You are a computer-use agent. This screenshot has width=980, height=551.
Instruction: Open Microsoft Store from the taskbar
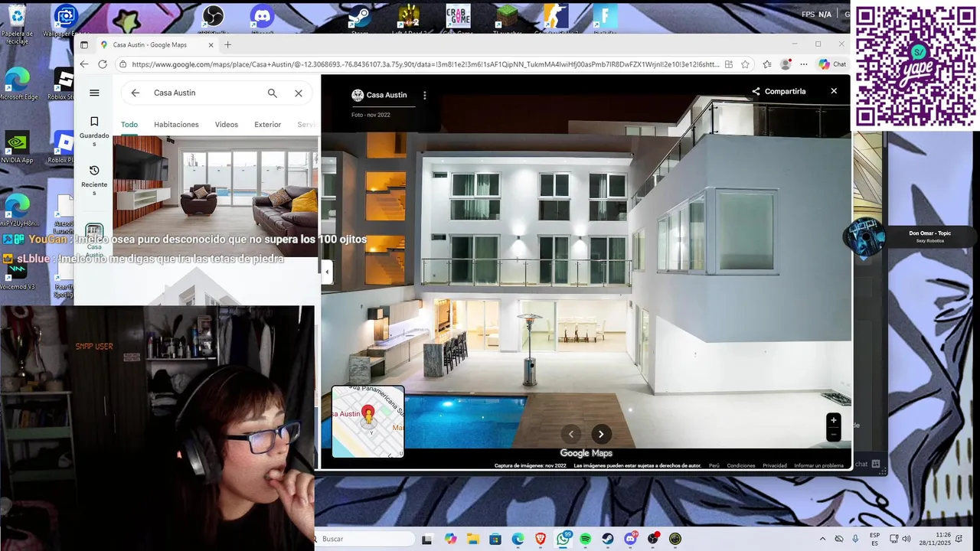[495, 539]
